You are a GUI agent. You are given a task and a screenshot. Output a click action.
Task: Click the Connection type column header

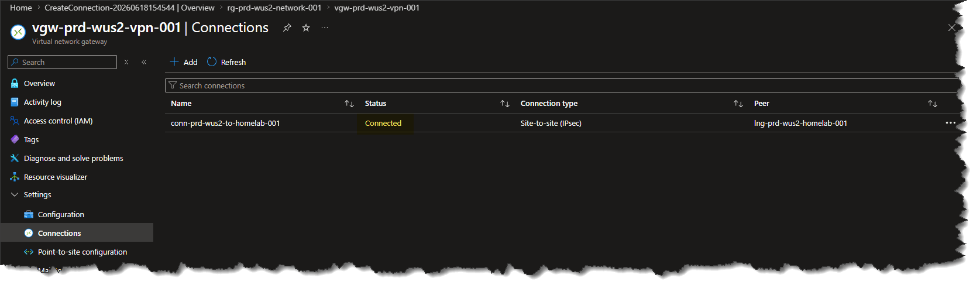549,104
